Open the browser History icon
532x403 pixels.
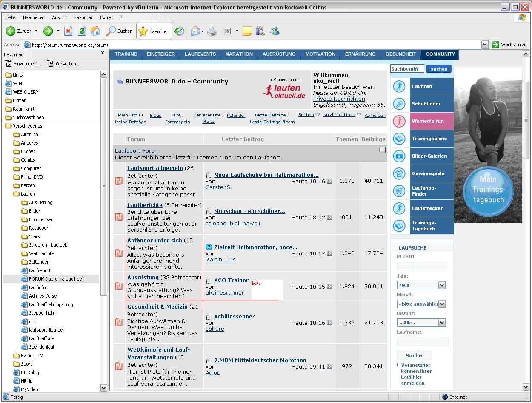point(180,31)
